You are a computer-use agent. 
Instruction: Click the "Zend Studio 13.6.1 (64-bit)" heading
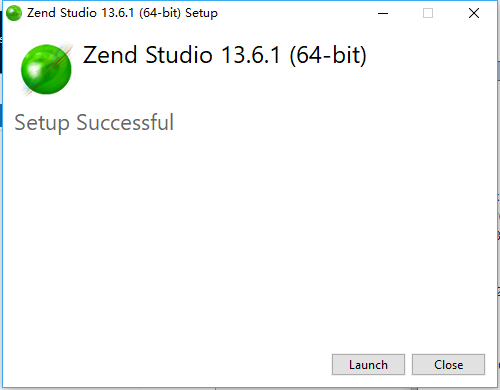pyautogui.click(x=224, y=55)
